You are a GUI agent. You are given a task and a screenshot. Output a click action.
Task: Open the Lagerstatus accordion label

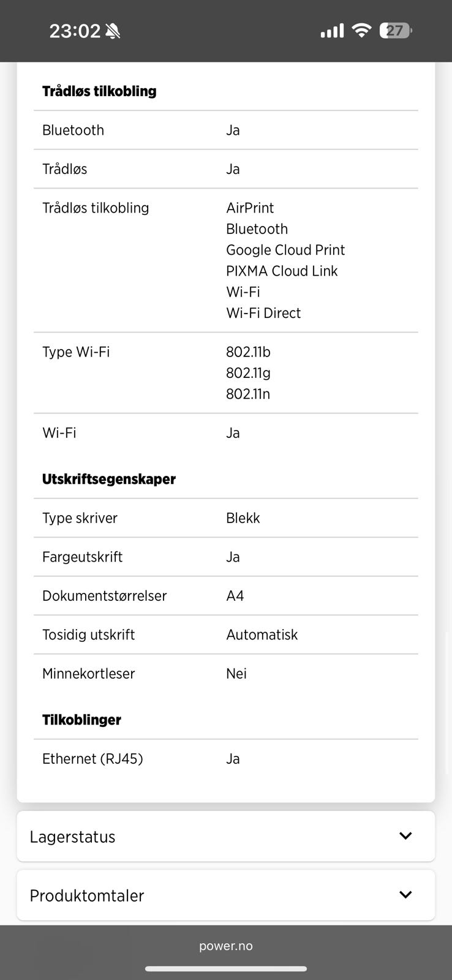coord(72,837)
